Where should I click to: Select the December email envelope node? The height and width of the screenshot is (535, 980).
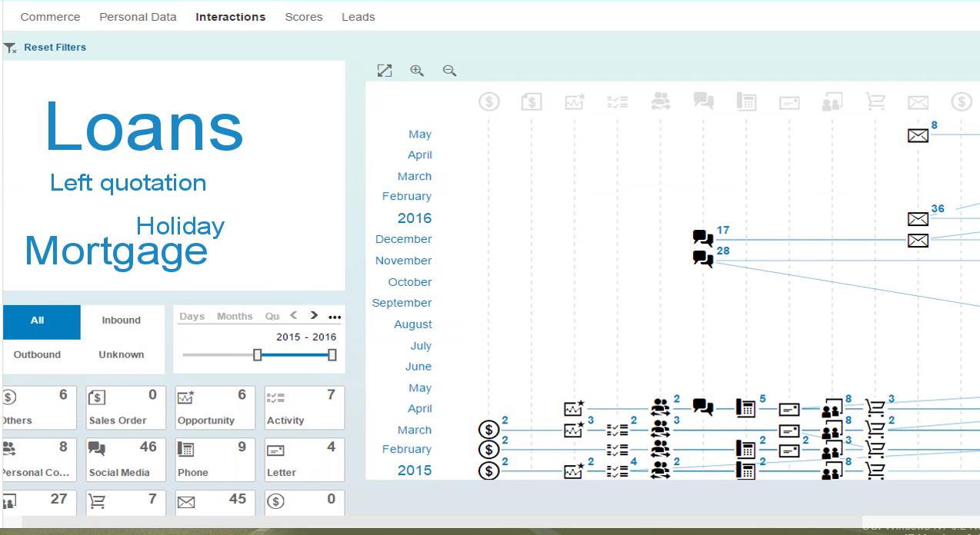tap(918, 241)
